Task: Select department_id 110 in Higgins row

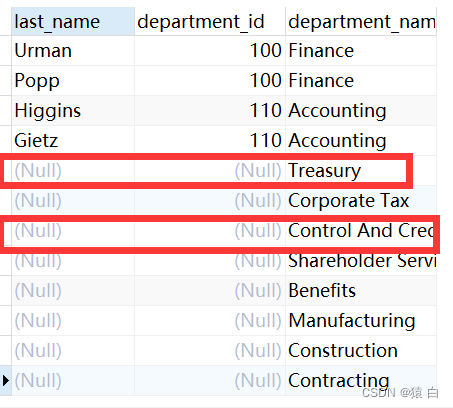Action: tap(210, 111)
